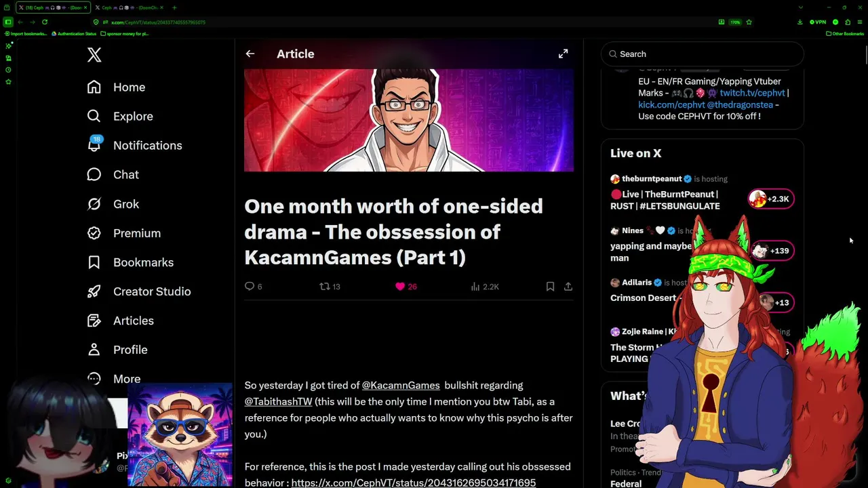Go back with the article back arrow
The image size is (868, 488).
coord(250,54)
